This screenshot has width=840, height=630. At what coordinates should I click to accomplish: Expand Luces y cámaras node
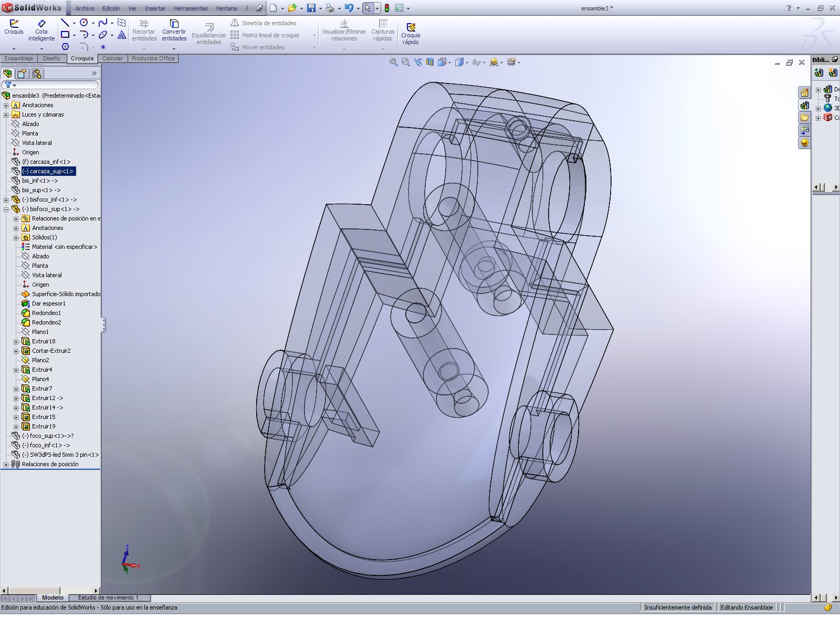6,114
